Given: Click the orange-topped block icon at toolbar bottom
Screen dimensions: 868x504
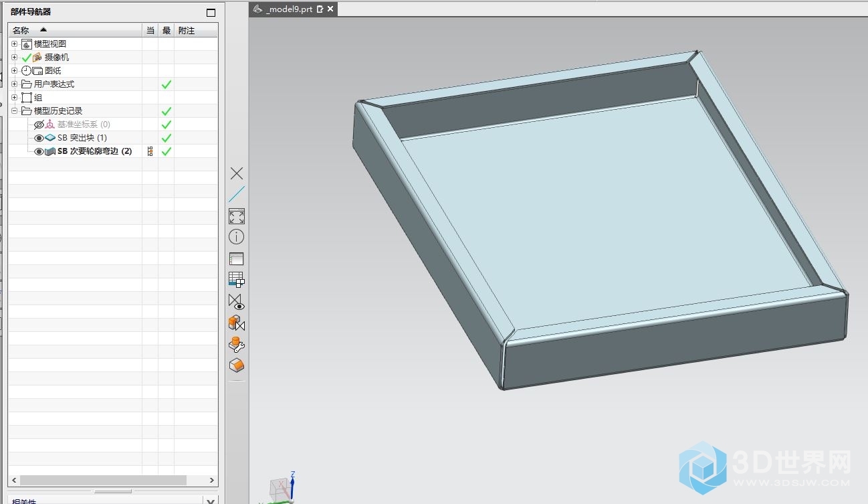Looking at the screenshot, I should [x=237, y=365].
